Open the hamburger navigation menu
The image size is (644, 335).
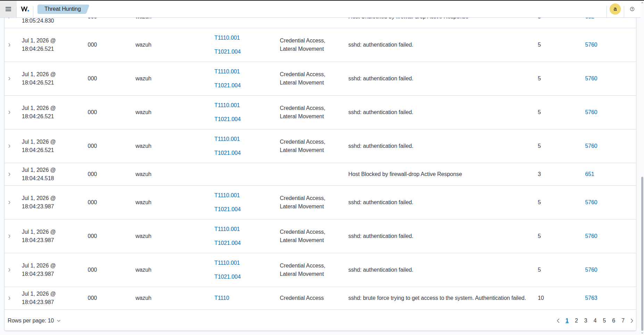click(x=8, y=9)
